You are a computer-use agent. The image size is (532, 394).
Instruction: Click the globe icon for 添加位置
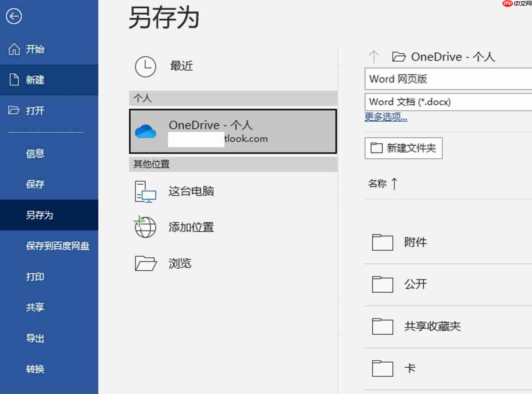click(x=145, y=227)
